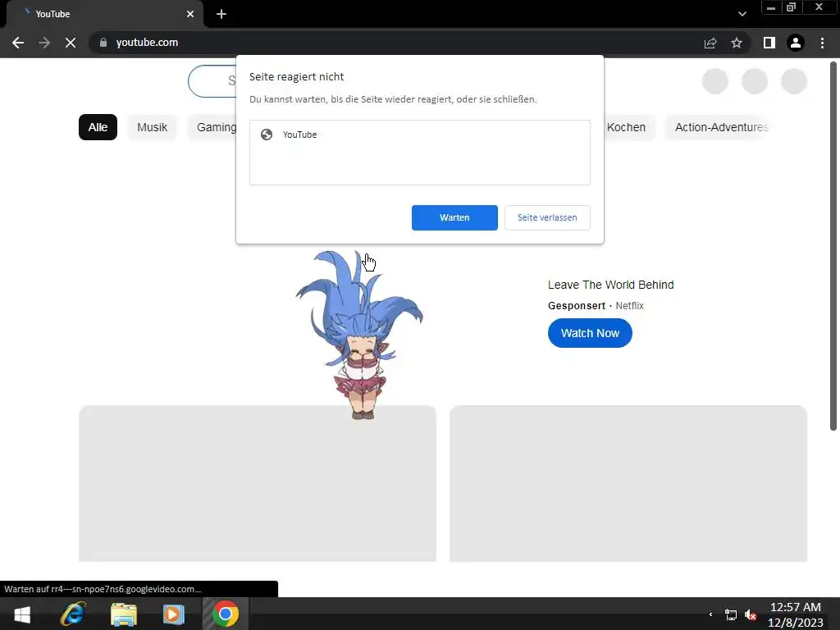The height and width of the screenshot is (630, 840).
Task: Click the page's vertical scrollbar
Action: pyautogui.click(x=833, y=246)
